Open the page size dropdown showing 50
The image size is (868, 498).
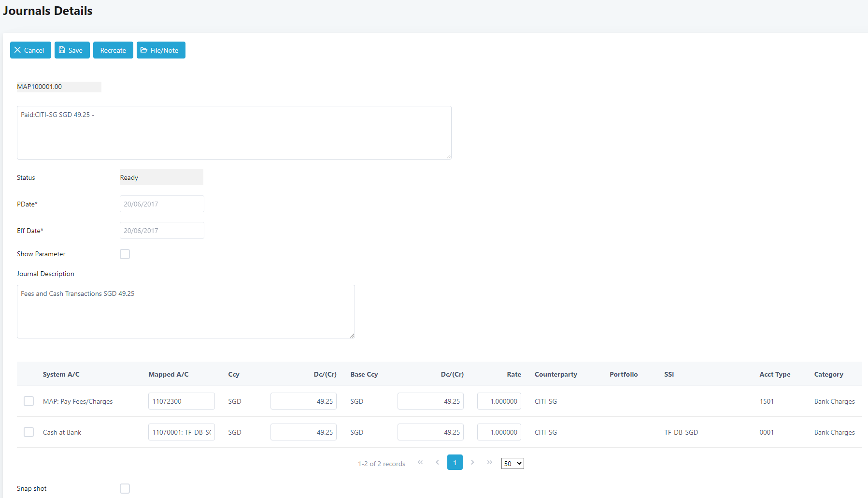pos(512,464)
